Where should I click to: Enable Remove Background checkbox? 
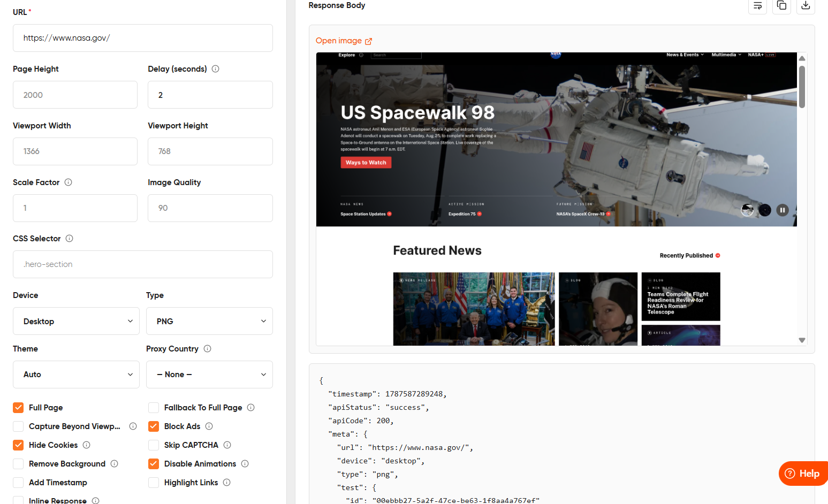[x=18, y=464]
